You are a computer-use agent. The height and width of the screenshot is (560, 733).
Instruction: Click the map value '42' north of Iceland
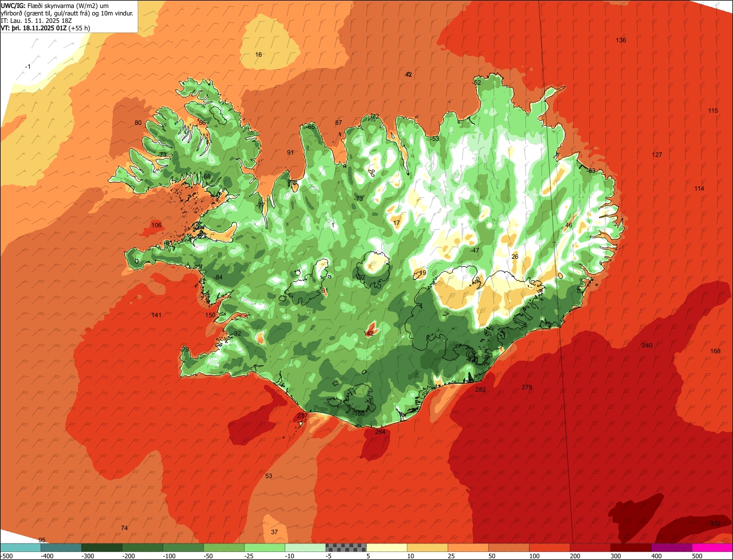pyautogui.click(x=408, y=74)
